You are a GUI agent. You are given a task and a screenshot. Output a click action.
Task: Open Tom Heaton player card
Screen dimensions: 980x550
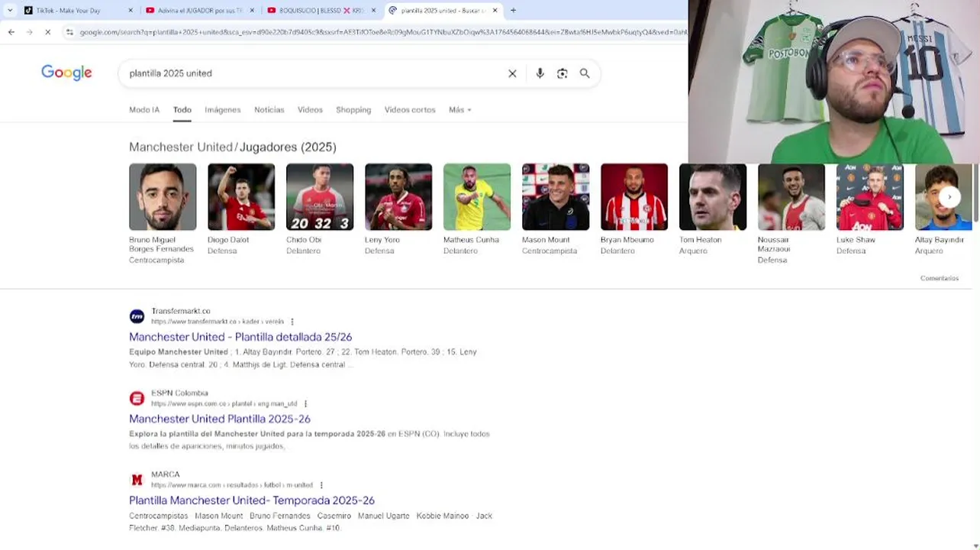tap(713, 209)
